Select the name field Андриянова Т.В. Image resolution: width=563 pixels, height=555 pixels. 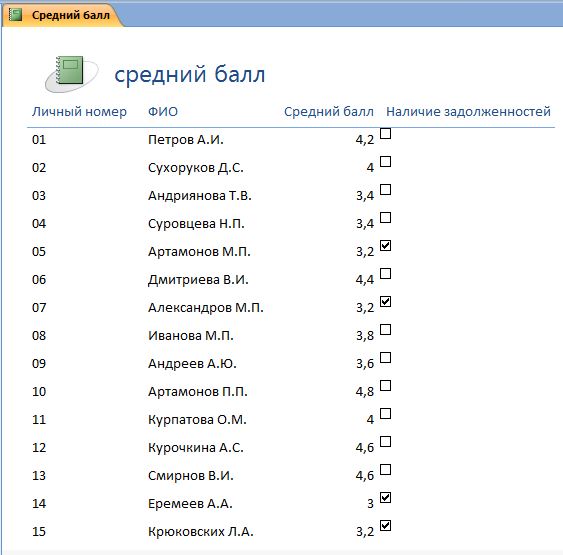click(200, 196)
